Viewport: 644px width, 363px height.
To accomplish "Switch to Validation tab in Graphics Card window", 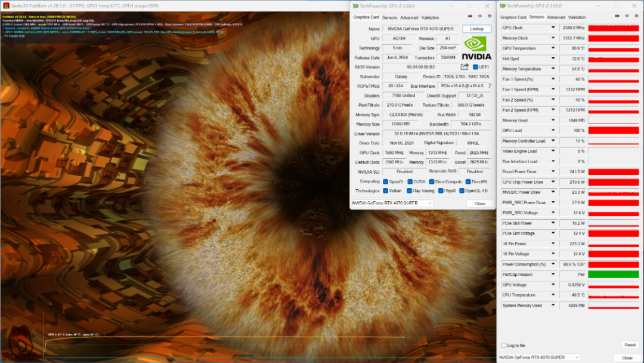I will (x=430, y=18).
